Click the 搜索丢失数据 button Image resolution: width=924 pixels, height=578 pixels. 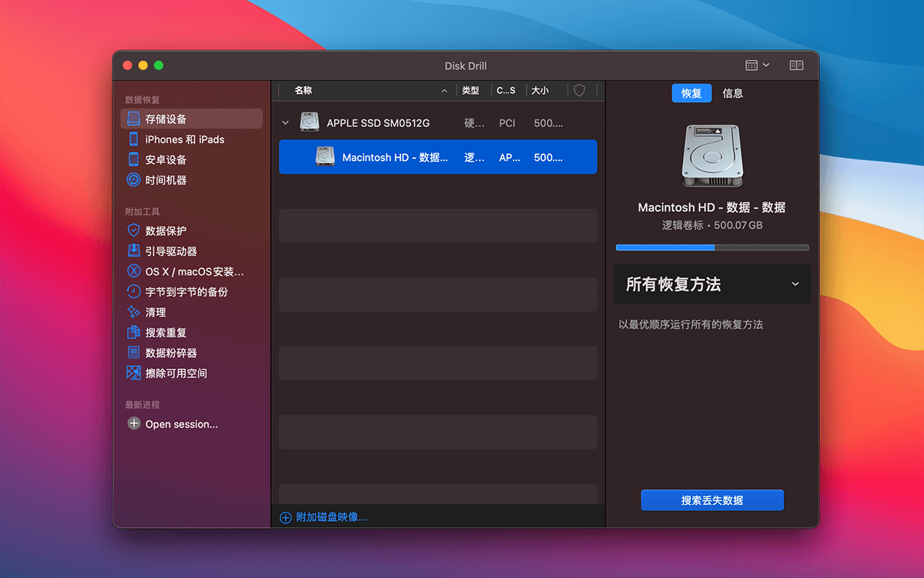712,500
